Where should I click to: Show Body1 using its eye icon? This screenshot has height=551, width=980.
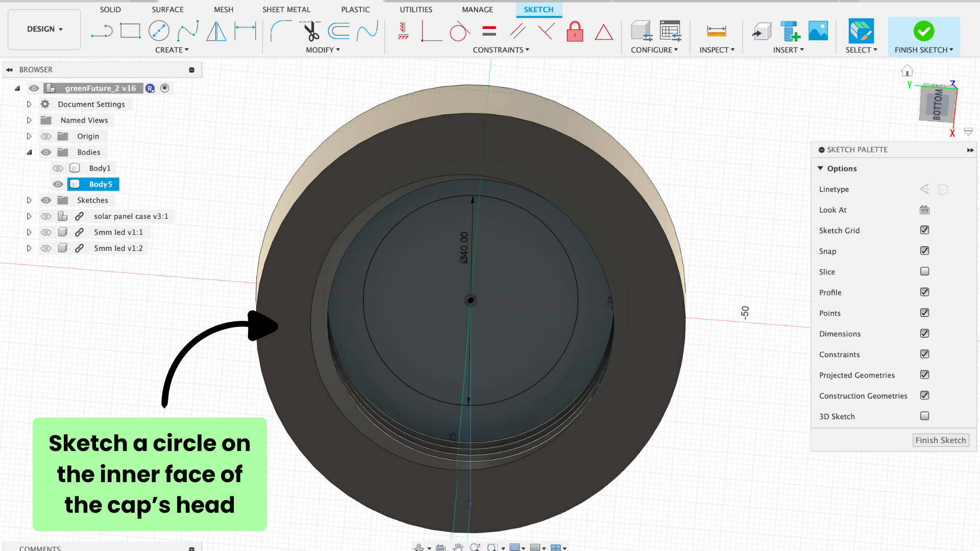click(x=58, y=168)
